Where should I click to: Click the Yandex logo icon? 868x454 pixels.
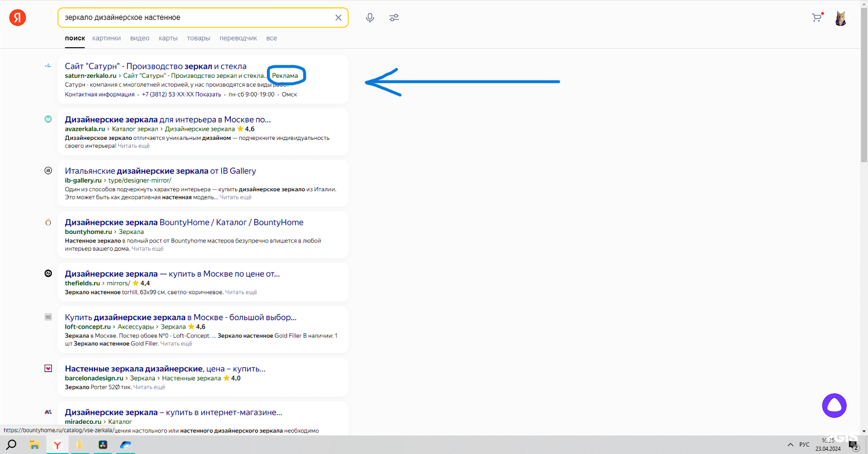click(x=17, y=17)
